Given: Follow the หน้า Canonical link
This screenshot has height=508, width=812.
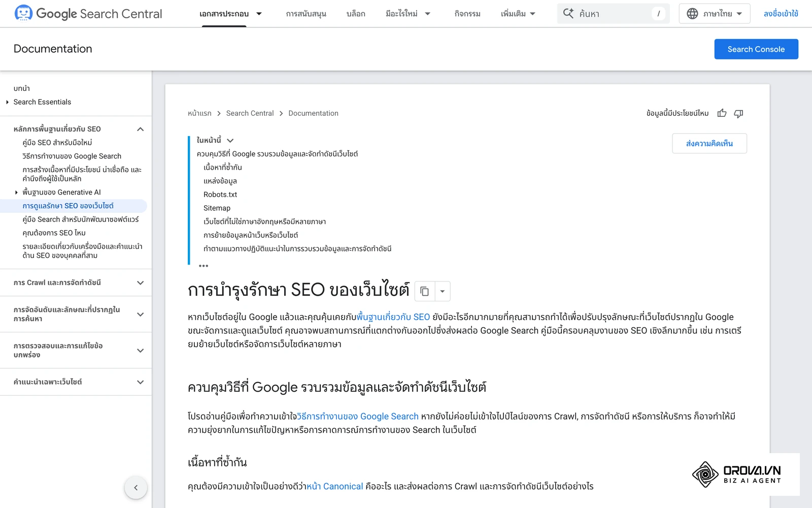Looking at the screenshot, I should (335, 487).
